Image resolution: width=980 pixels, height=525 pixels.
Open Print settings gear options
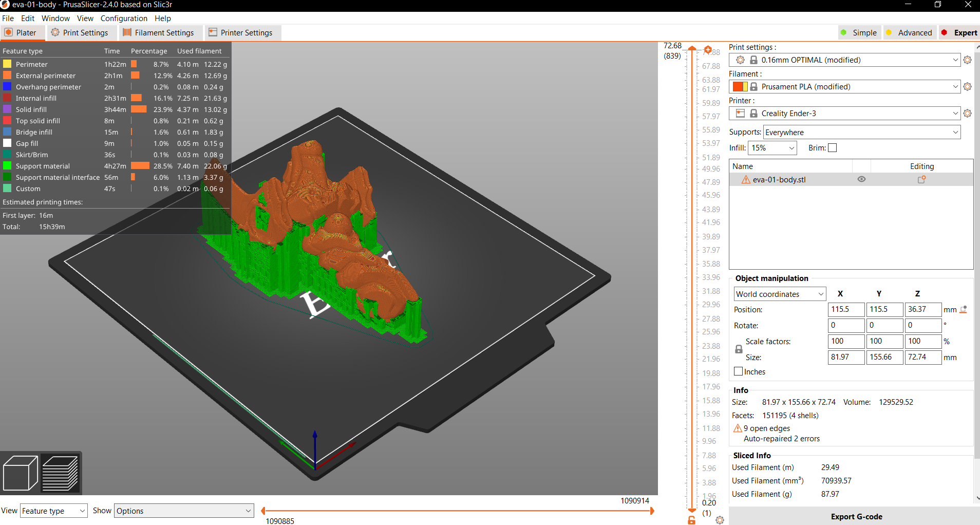[969, 60]
